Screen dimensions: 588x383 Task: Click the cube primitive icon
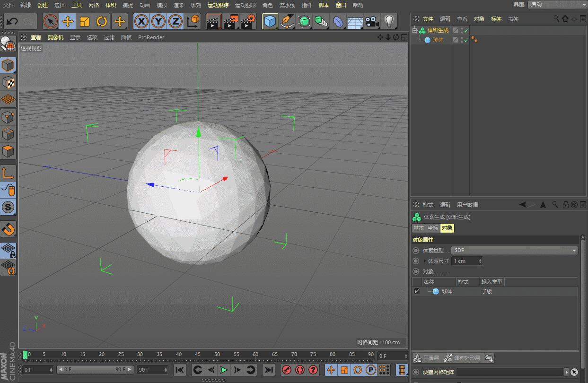pyautogui.click(x=270, y=21)
